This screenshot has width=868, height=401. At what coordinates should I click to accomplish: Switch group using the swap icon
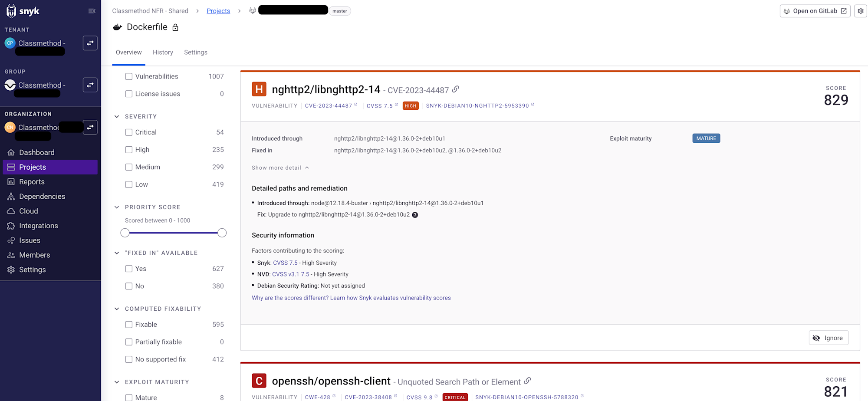point(90,85)
